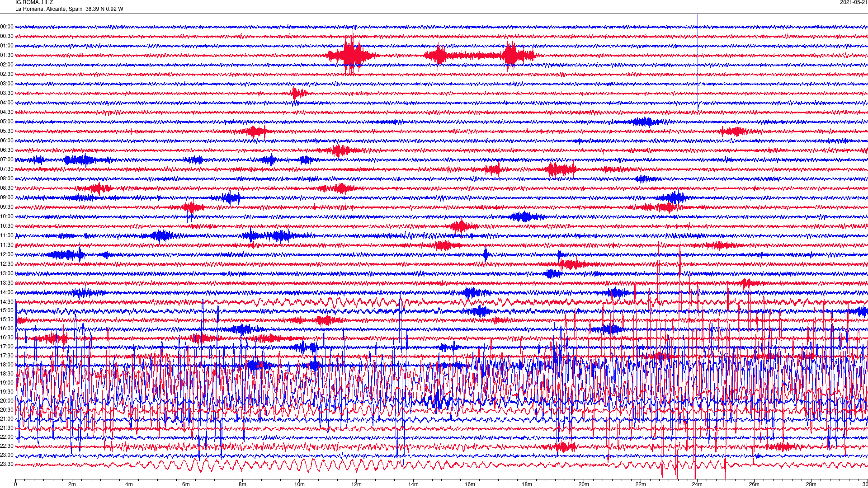Select the 05:30 trace time label

pos(7,131)
